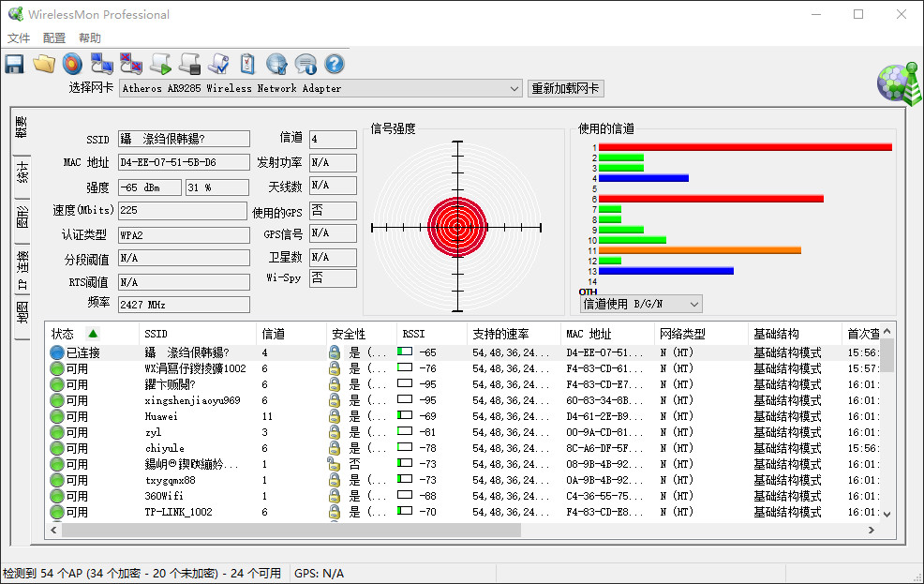
Task: Switch to the 概要 side tab
Action: pos(22,127)
